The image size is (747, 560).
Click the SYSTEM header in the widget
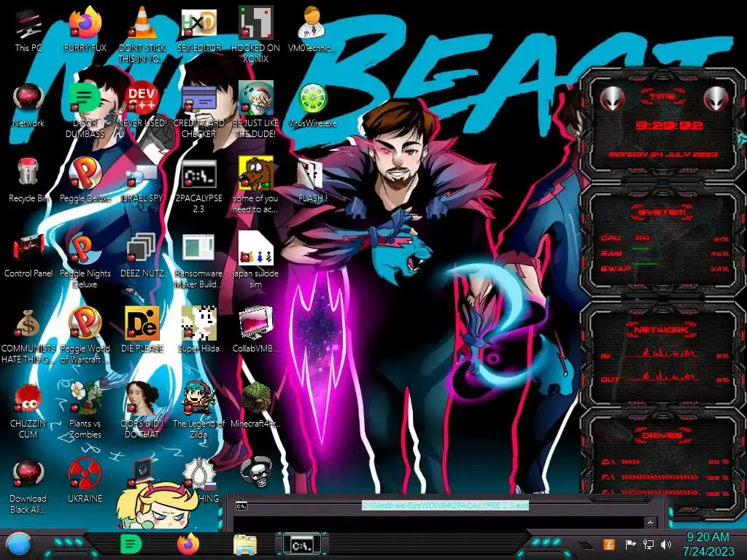[662, 212]
